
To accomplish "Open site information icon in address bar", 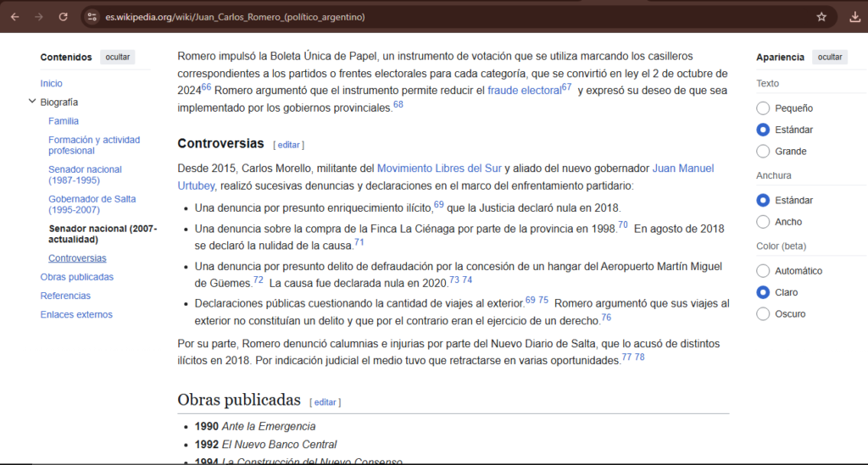I will 92,17.
